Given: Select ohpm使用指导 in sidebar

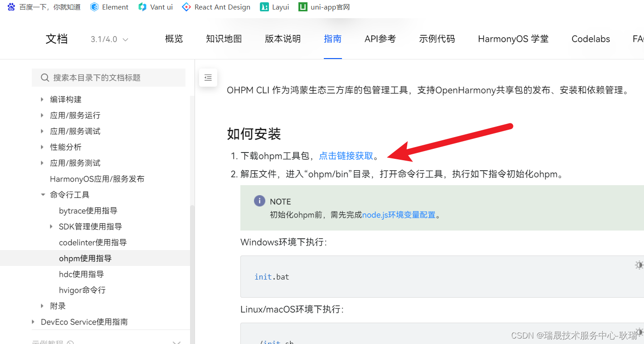Looking at the screenshot, I should tap(85, 258).
